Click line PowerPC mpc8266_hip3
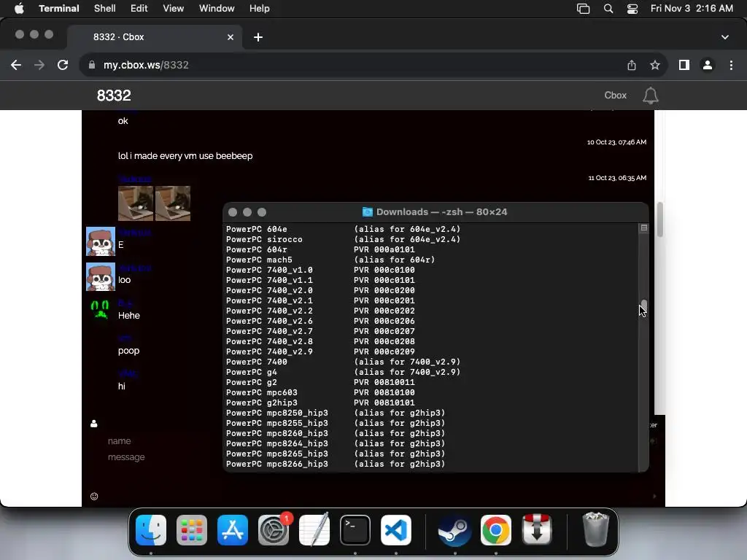Screen dimensions: 747x560 coord(336,464)
